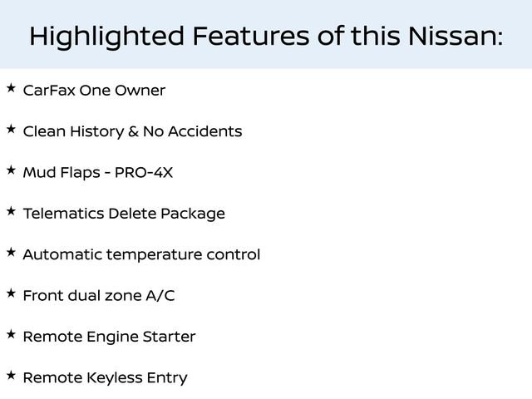
Task: Click the star beside Remote Keyless Entry
Action: click(x=10, y=376)
